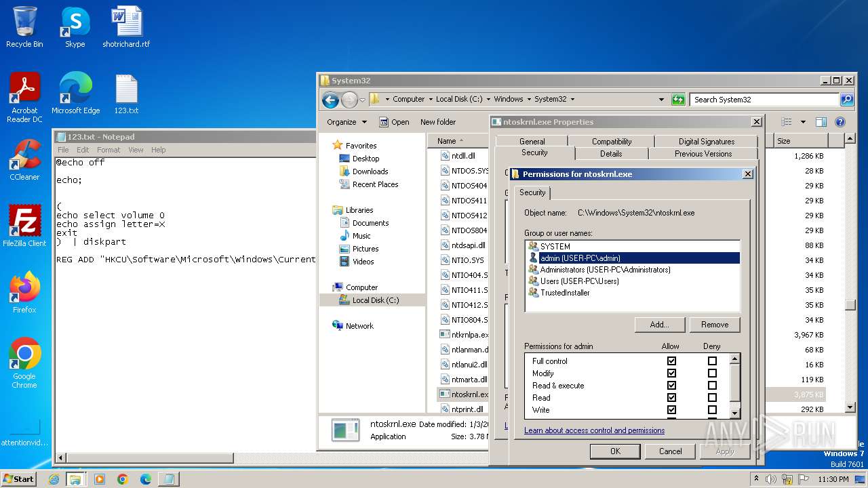The height and width of the screenshot is (488, 868).
Task: Switch to the Previous Versions tab
Action: pyautogui.click(x=703, y=154)
